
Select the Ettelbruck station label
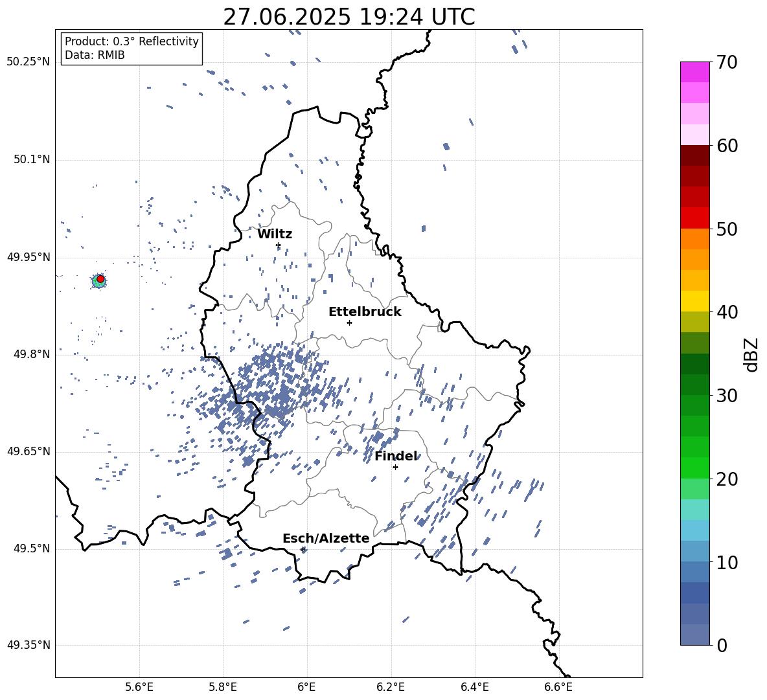tap(365, 312)
